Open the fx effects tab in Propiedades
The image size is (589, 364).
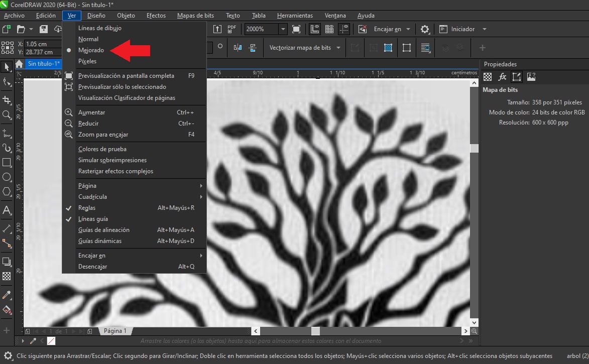pos(502,77)
